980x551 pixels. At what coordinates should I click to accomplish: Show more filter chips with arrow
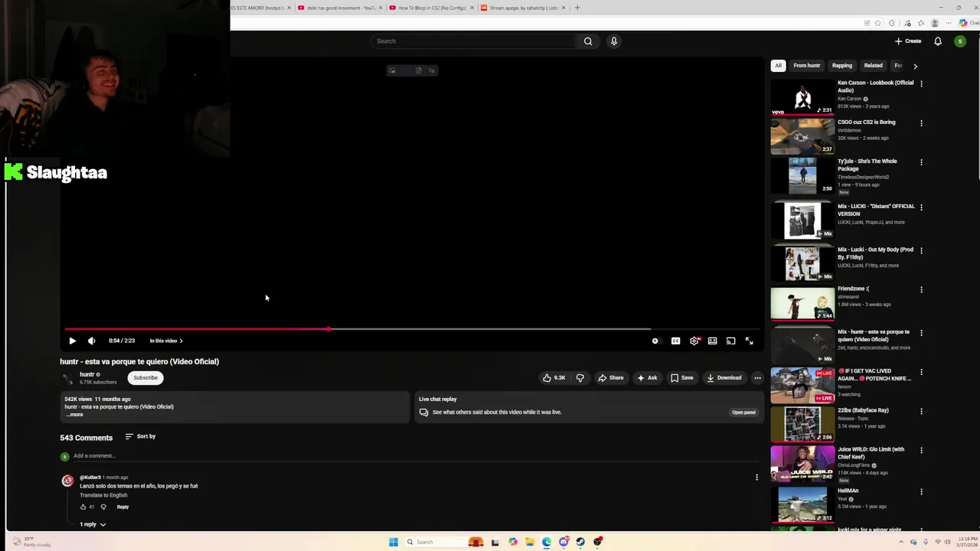tap(915, 66)
